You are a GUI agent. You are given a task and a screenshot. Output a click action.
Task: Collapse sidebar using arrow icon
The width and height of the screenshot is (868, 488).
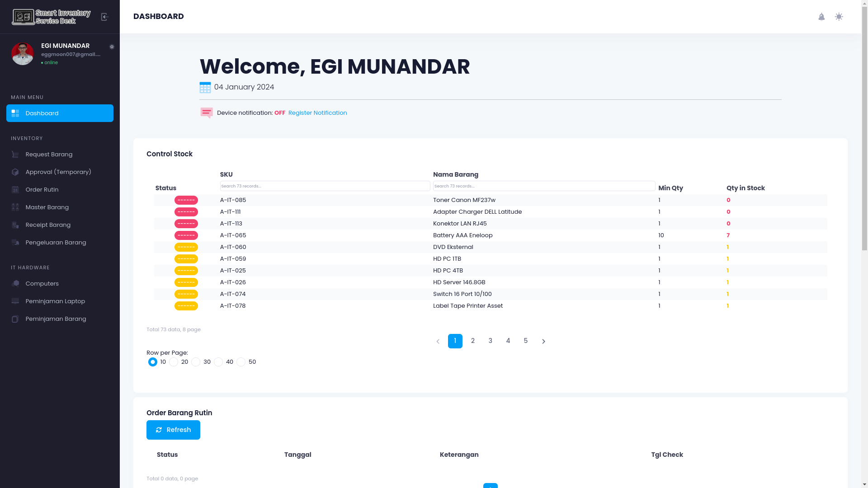[104, 17]
